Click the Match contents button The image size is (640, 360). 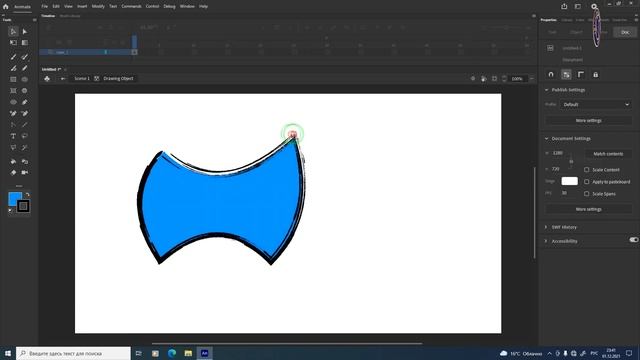pos(608,154)
